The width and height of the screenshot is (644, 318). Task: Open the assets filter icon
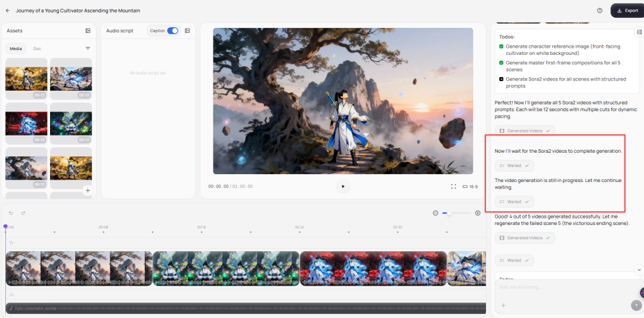point(88,48)
